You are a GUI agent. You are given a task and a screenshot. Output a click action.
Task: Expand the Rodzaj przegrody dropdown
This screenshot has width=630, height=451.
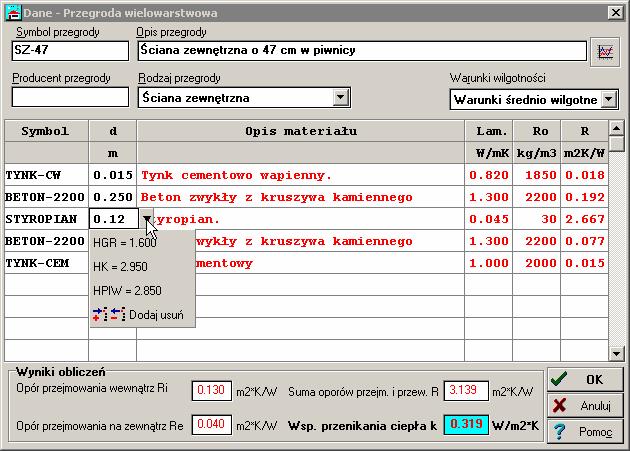tap(341, 97)
